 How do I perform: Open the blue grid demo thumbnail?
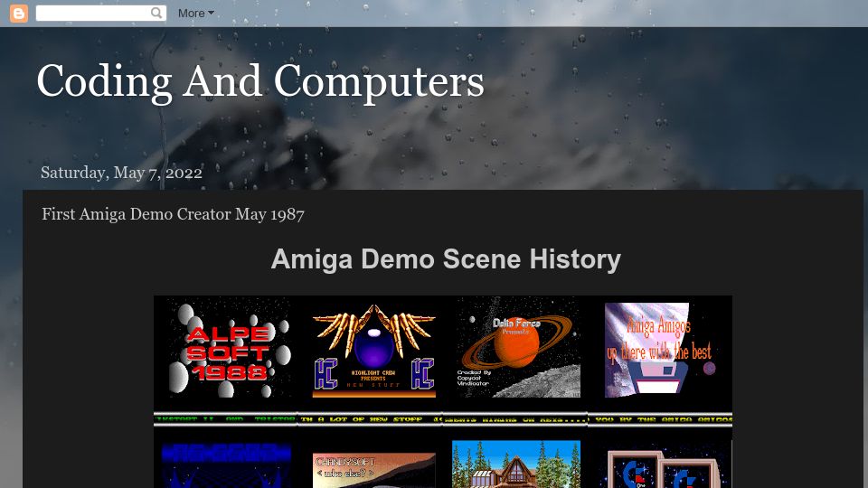click(226, 466)
